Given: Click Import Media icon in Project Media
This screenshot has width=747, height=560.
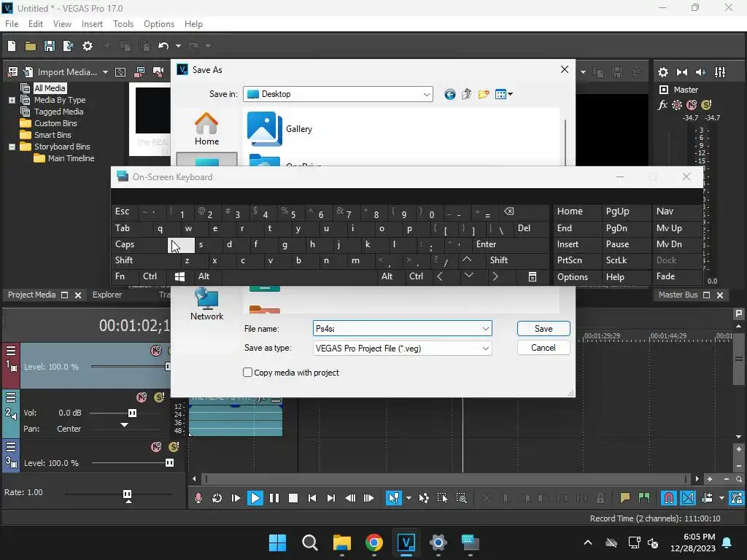Looking at the screenshot, I should coord(28,72).
